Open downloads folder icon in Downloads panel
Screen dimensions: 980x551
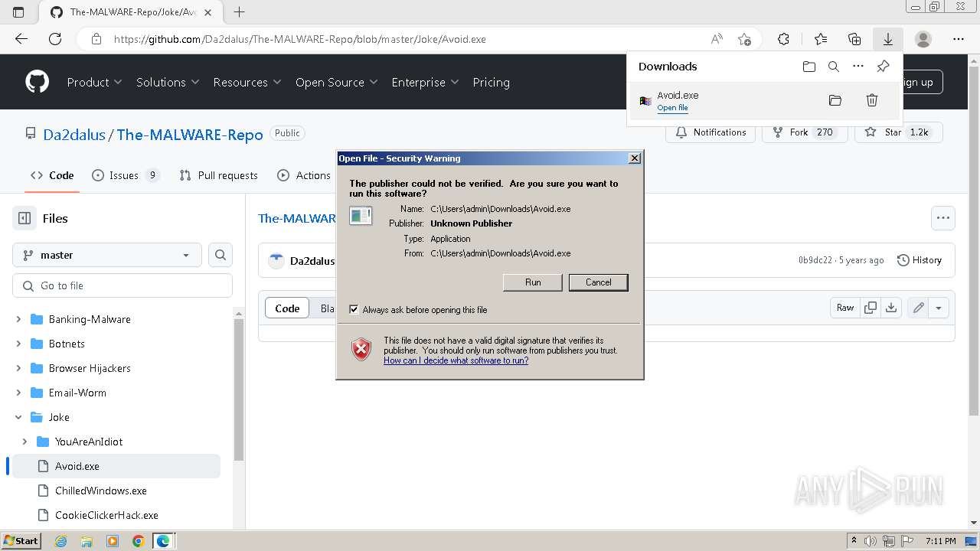click(x=809, y=67)
